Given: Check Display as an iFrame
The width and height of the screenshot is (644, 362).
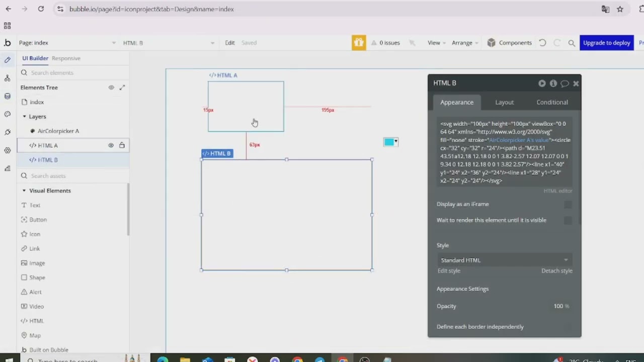Looking at the screenshot, I should click(568, 204).
